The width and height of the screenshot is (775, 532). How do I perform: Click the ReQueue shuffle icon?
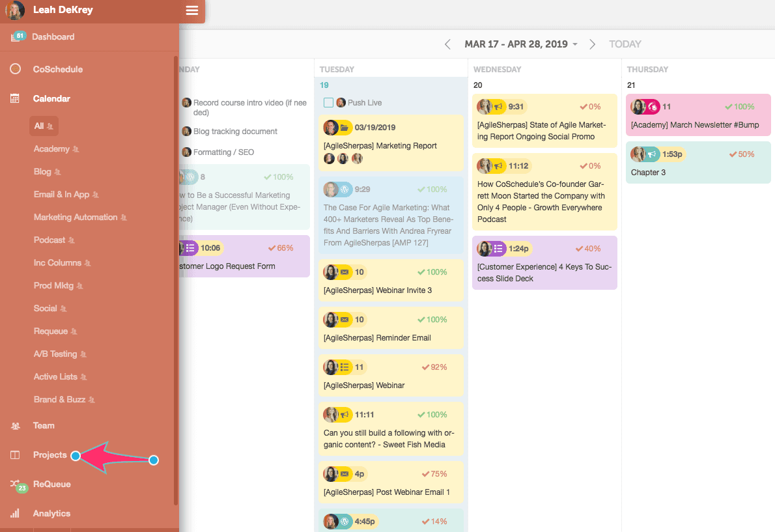coord(15,484)
